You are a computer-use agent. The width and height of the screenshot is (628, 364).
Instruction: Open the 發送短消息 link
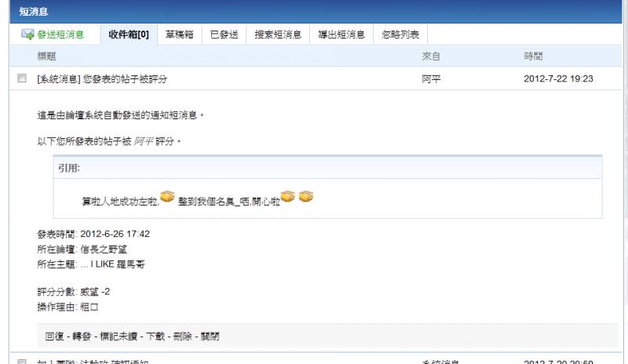(61, 35)
